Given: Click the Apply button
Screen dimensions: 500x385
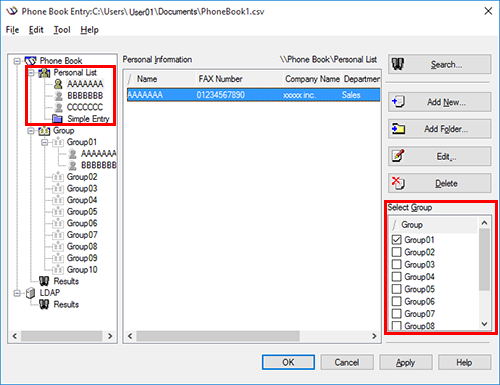Looking at the screenshot, I should tap(406, 362).
